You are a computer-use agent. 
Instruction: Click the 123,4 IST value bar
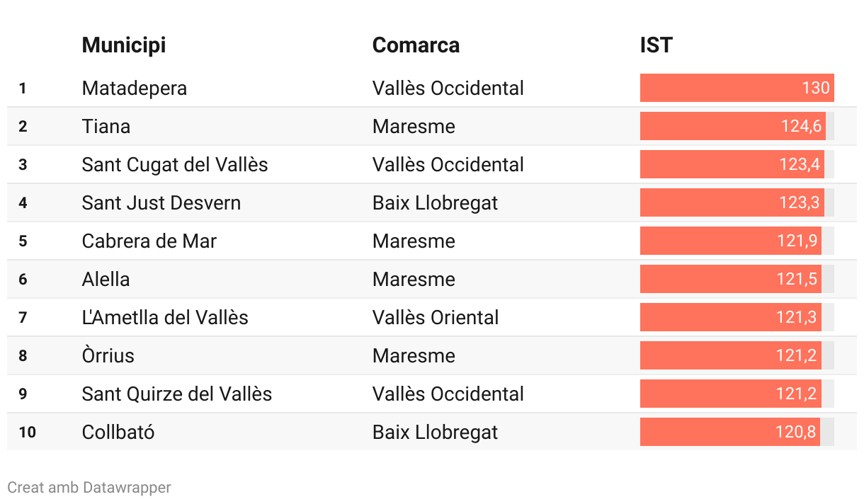tap(732, 165)
